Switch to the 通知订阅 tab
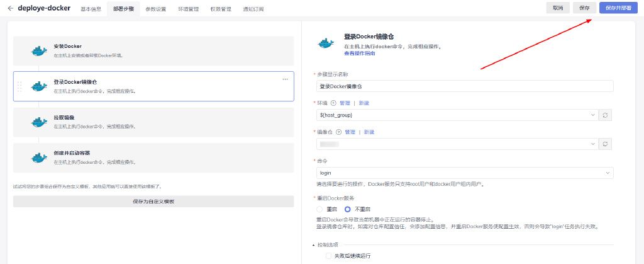644x264 pixels. (x=253, y=9)
